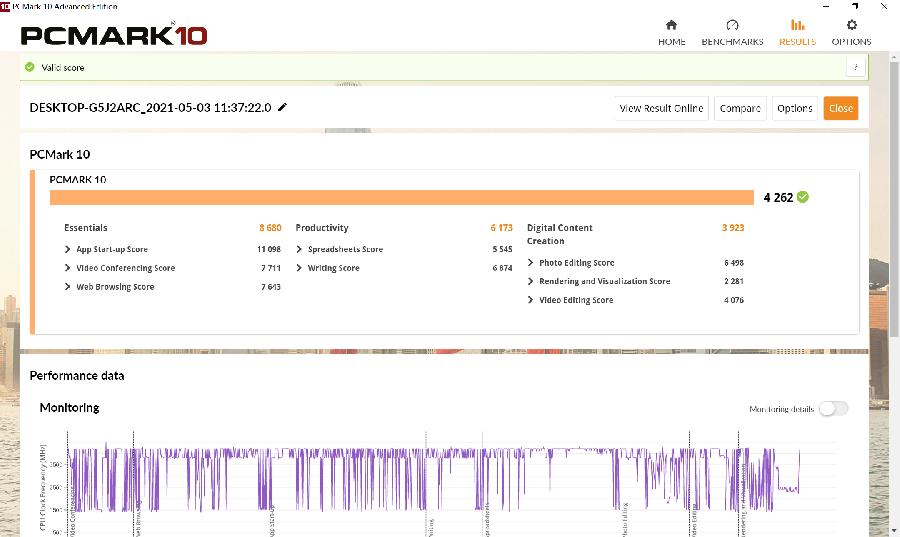Expand the App Start-up Score row

[68, 249]
